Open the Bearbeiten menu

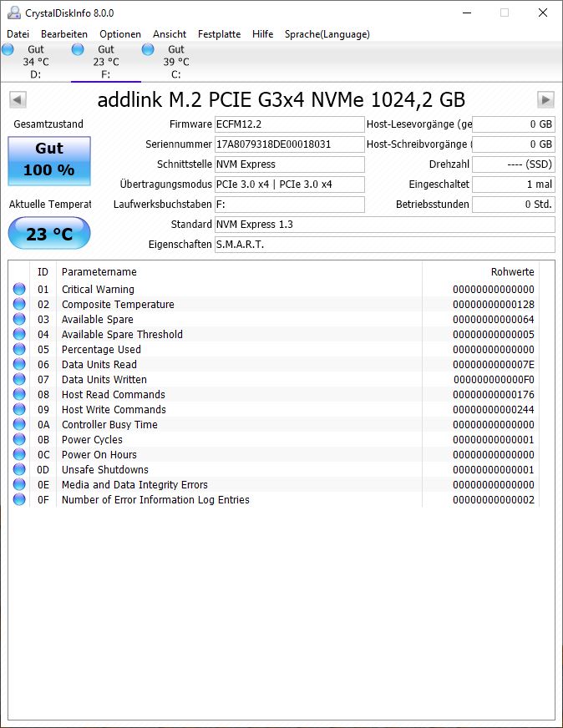tap(64, 34)
